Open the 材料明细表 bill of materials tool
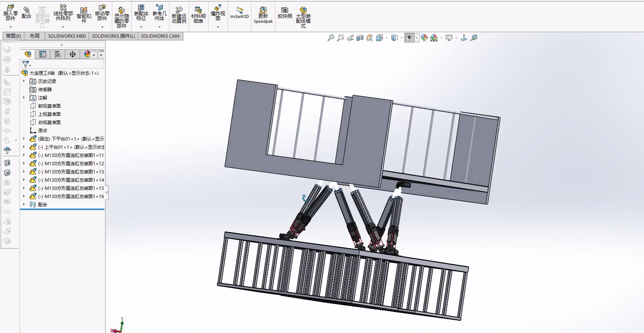Viewport: 644px width, 333px height. click(198, 14)
